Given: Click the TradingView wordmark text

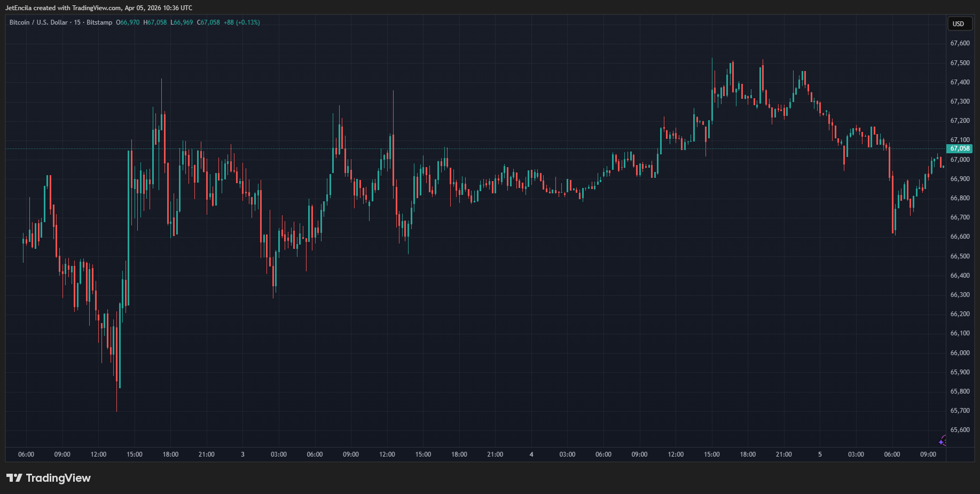Looking at the screenshot, I should (x=58, y=478).
